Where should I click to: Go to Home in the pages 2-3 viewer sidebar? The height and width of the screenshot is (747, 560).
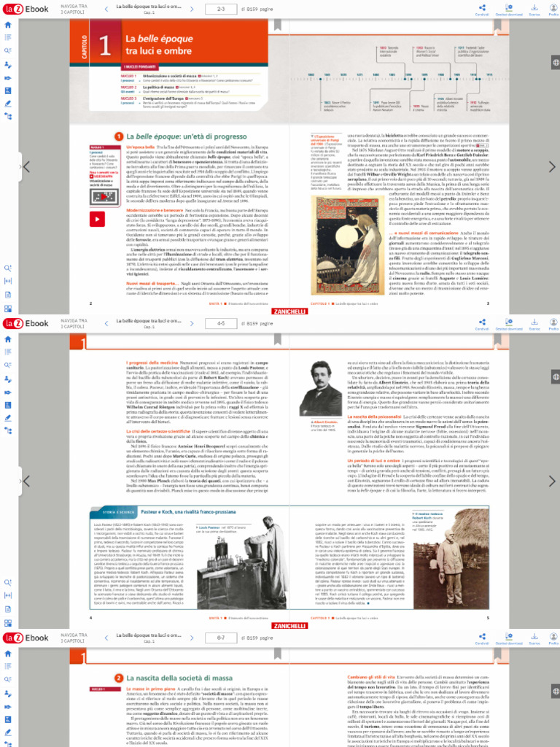point(7,25)
